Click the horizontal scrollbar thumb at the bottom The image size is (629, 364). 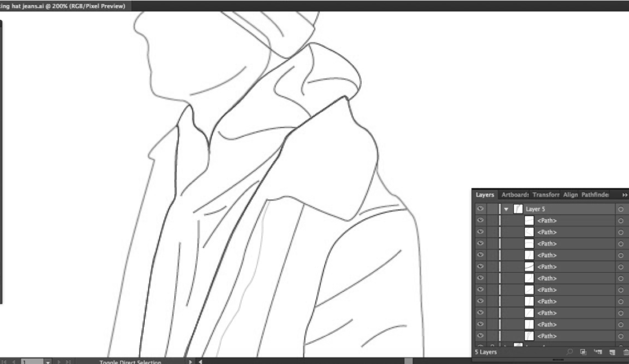click(x=409, y=361)
